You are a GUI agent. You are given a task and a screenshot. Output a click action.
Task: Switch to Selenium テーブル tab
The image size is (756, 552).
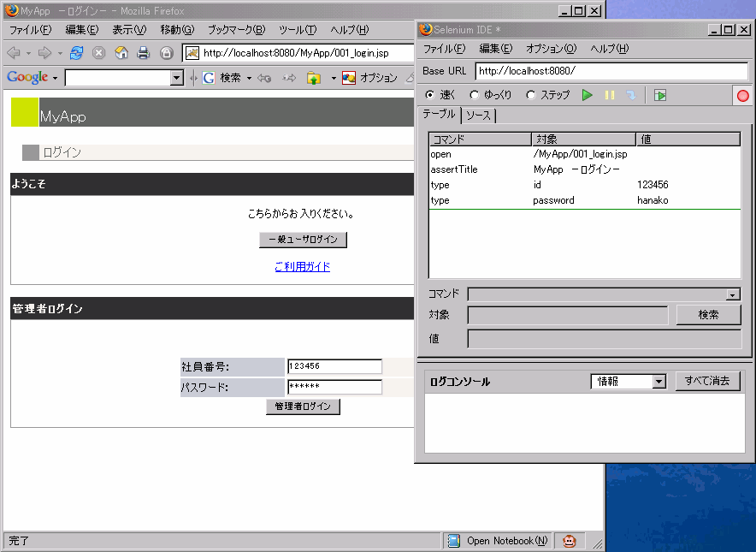click(x=439, y=114)
